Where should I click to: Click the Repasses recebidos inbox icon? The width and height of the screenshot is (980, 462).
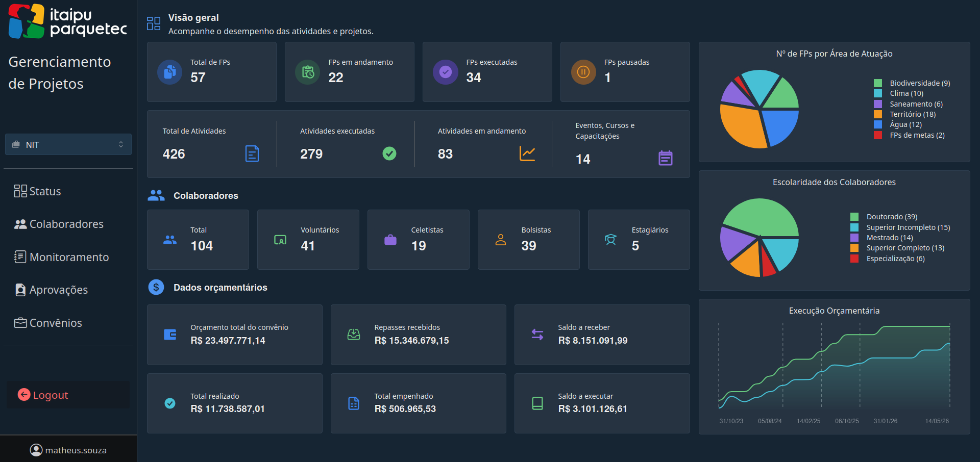click(354, 335)
